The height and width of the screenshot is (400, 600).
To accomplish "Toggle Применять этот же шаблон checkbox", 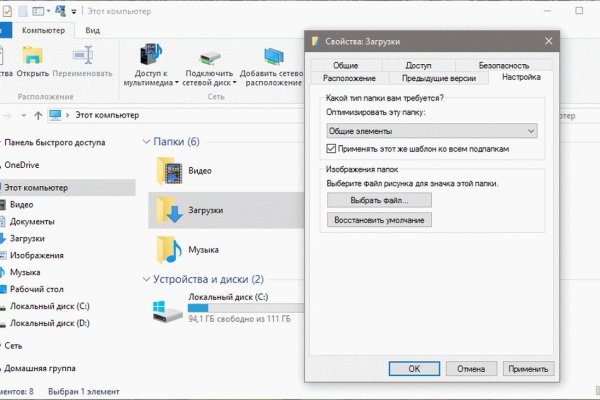I will [x=332, y=148].
